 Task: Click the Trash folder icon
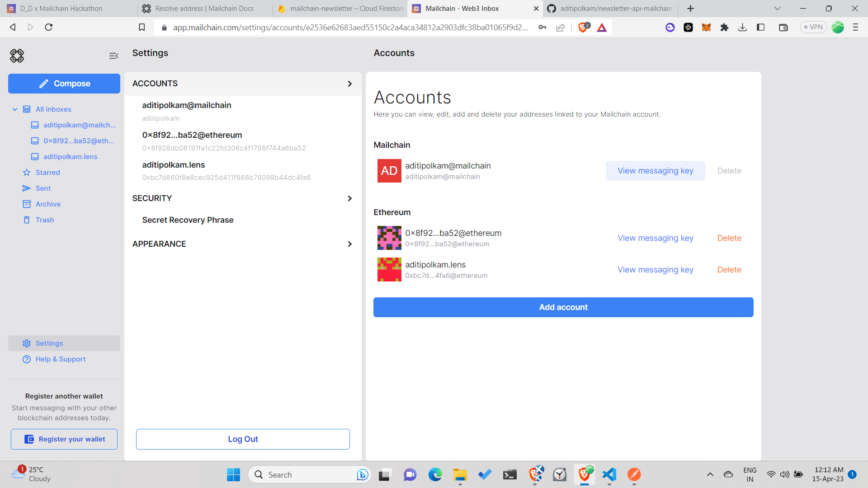[x=26, y=220]
